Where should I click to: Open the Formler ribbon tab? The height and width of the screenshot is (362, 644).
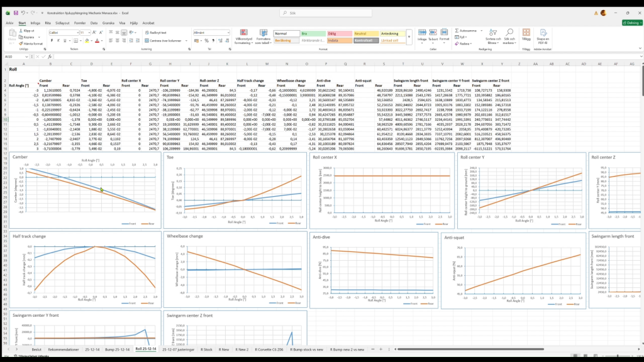click(x=79, y=23)
